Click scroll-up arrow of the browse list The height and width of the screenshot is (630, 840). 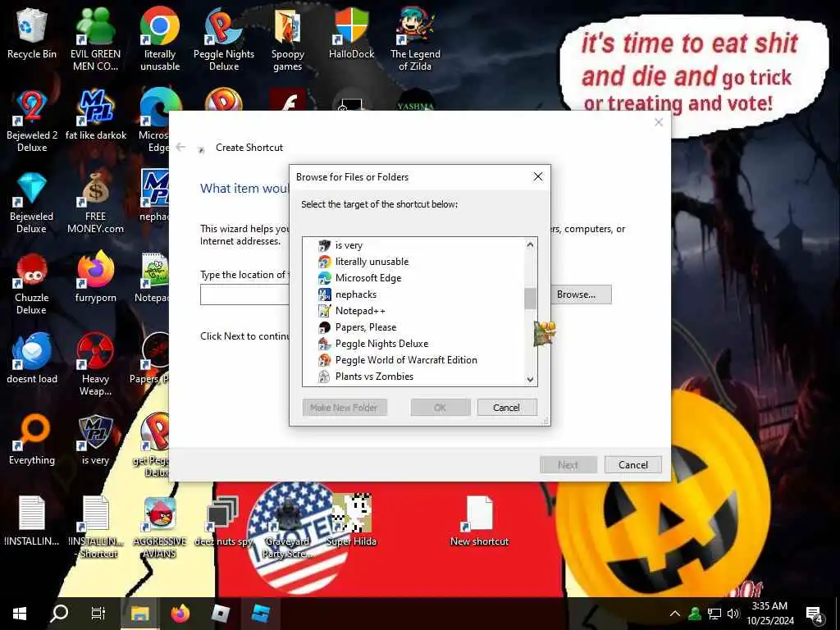click(530, 244)
